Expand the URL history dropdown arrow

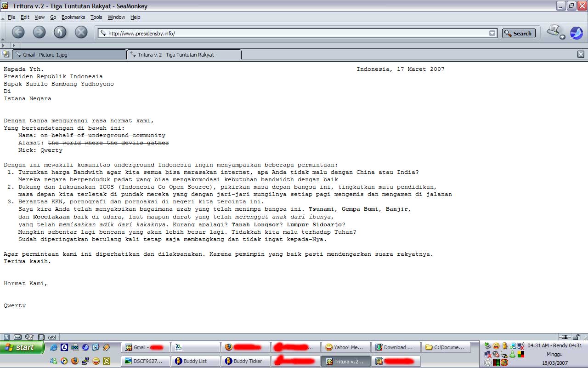coord(492,33)
